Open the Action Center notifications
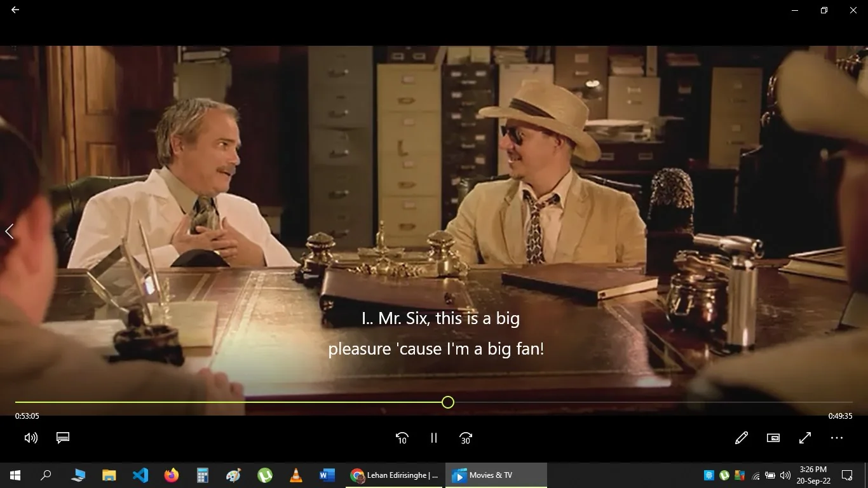 tap(847, 475)
